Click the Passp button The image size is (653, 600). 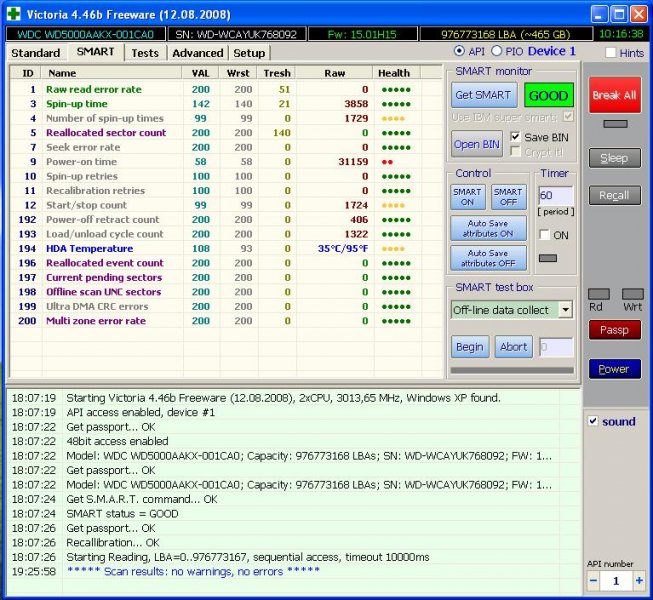click(614, 329)
